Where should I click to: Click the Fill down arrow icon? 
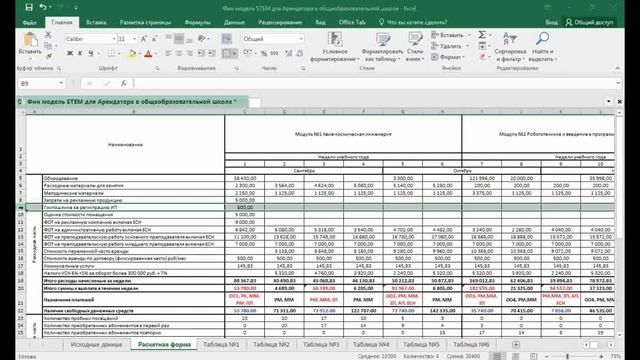click(x=482, y=46)
